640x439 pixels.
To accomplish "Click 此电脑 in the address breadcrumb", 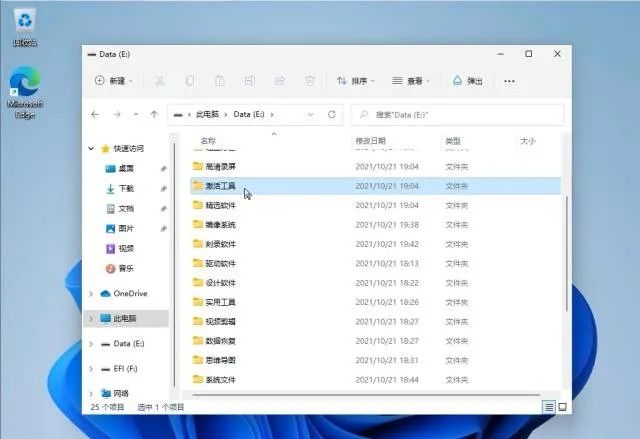I will pyautogui.click(x=207, y=114).
